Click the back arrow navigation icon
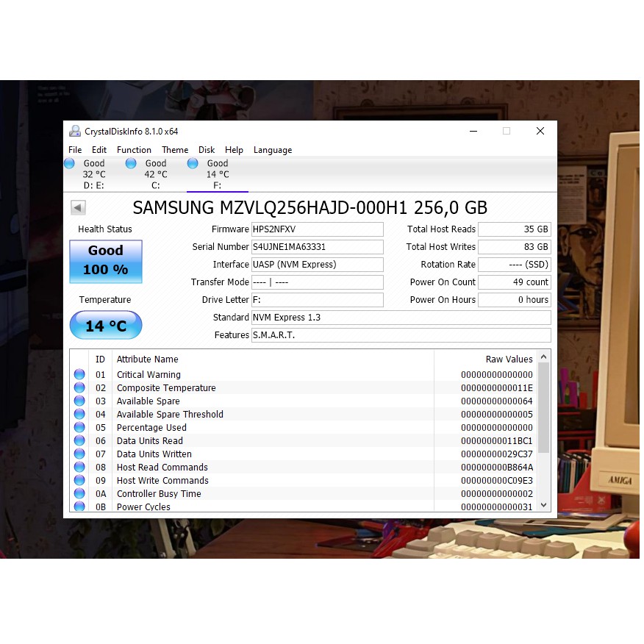Screen dimensions: 644x644 (x=78, y=207)
